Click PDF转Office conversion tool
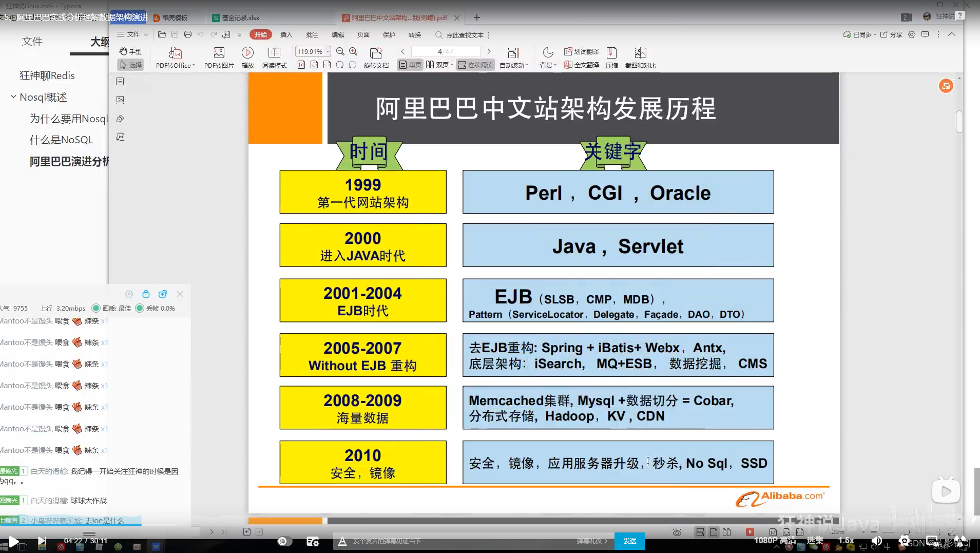This screenshot has height=553, width=980. pyautogui.click(x=176, y=58)
